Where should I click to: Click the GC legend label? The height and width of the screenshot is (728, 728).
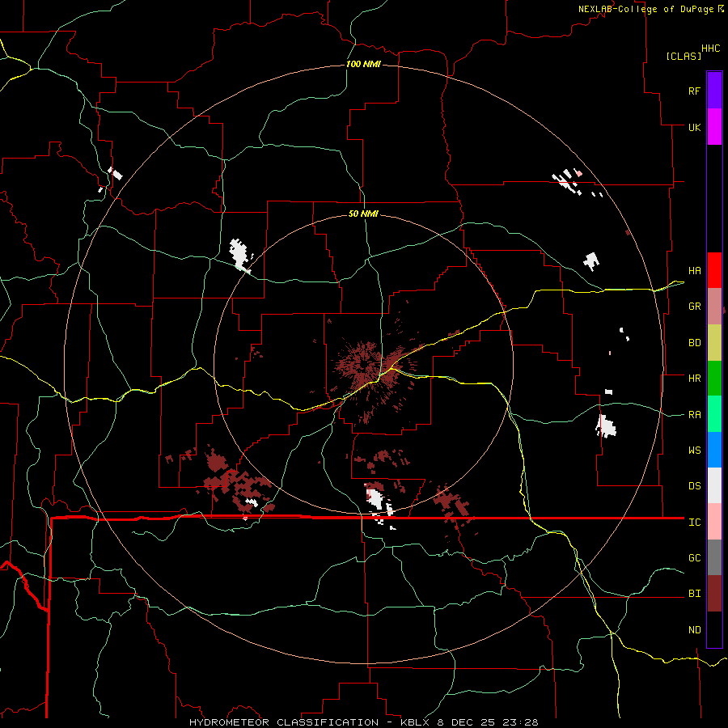(x=694, y=558)
